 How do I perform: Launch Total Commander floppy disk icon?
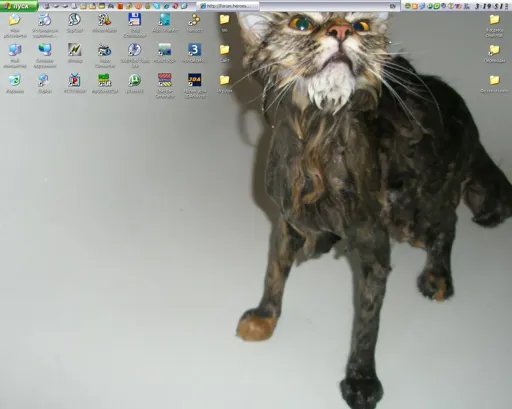point(134,20)
